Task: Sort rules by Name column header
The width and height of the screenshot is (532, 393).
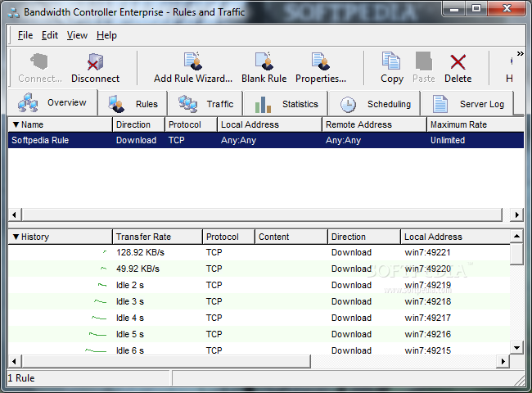Action: pos(60,124)
